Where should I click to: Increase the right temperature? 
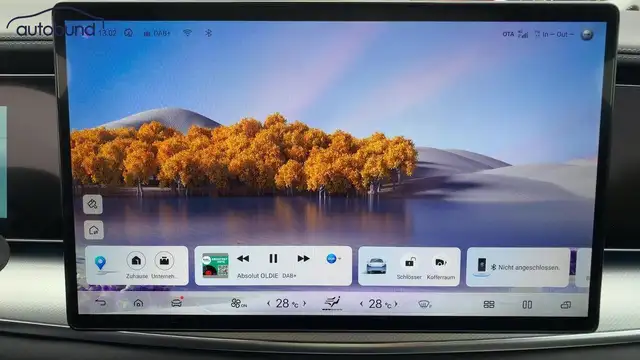click(x=396, y=304)
